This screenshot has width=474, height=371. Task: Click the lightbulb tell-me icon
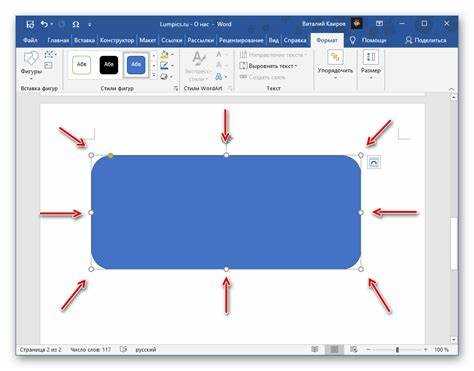pyautogui.click(x=353, y=40)
